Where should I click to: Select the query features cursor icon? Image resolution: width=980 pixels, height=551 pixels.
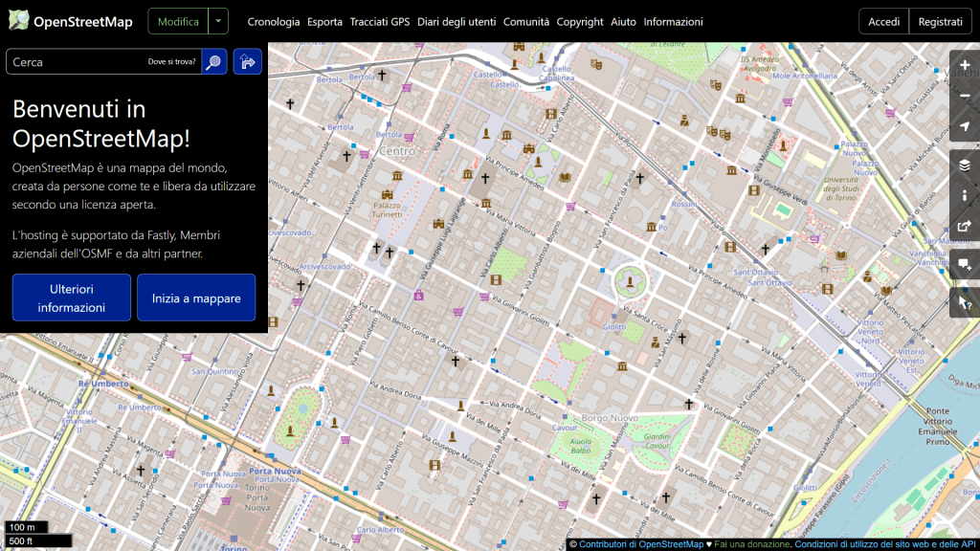(x=964, y=303)
